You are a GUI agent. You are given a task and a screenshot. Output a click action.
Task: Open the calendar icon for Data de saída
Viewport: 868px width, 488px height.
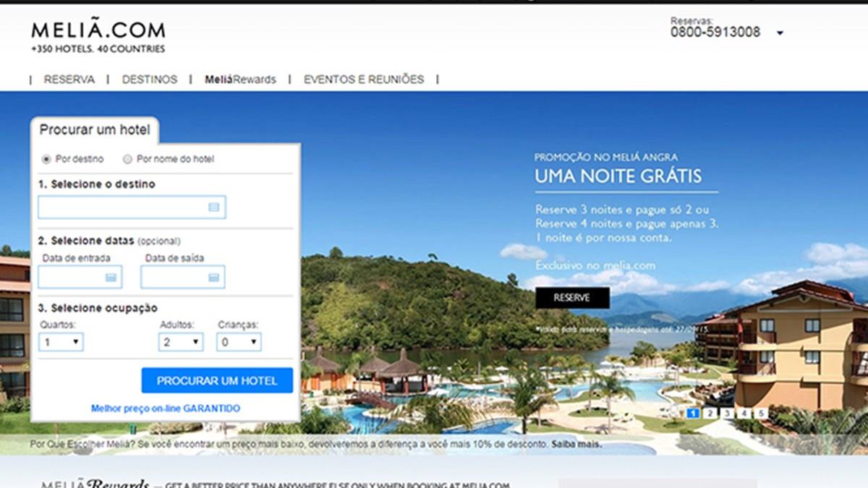[213, 277]
